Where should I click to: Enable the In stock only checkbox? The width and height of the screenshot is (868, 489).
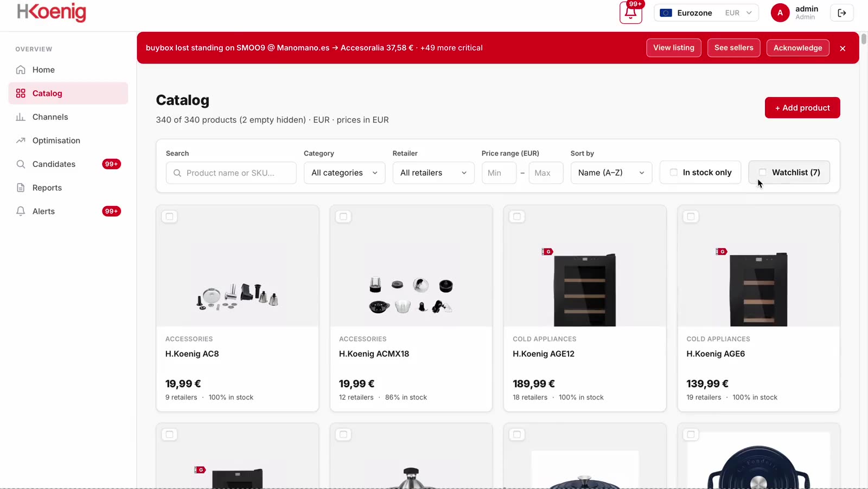tap(673, 172)
